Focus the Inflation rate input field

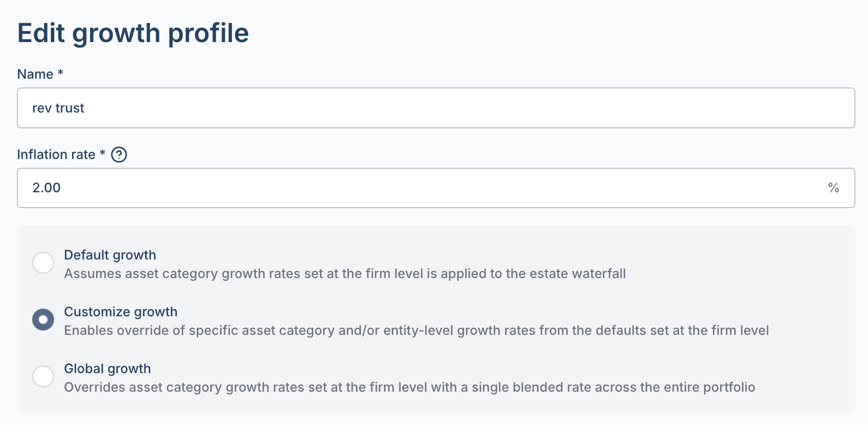click(x=436, y=188)
